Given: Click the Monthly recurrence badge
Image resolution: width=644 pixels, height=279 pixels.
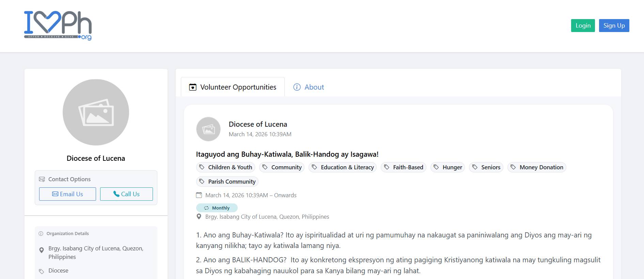Looking at the screenshot, I should (217, 208).
